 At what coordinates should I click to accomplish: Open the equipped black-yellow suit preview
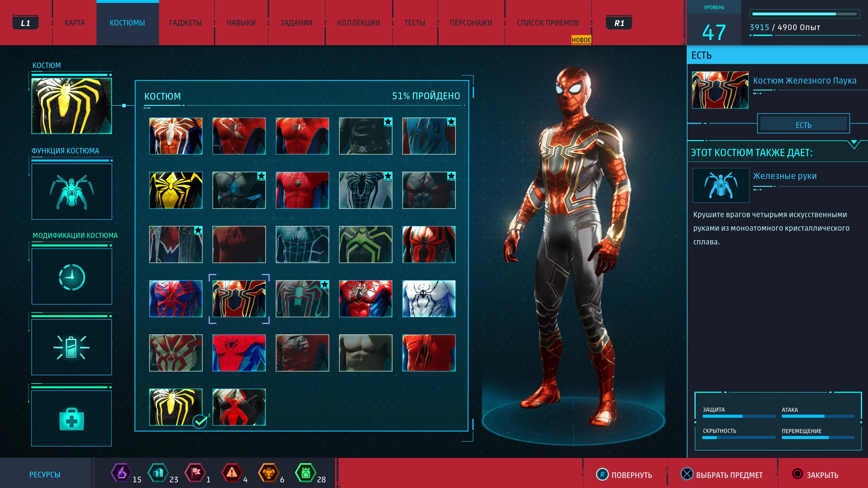click(x=72, y=106)
